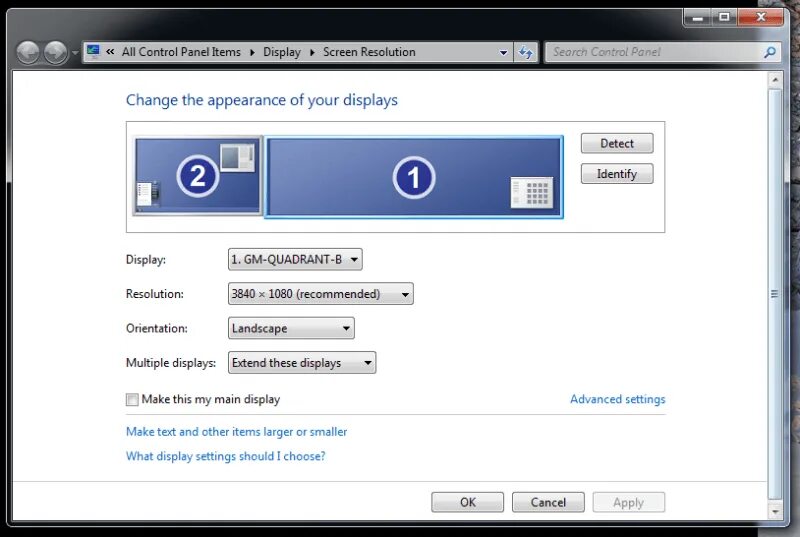Viewport: 800px width, 537px height.
Task: Click the Forward navigation arrow
Action: pyautogui.click(x=55, y=52)
